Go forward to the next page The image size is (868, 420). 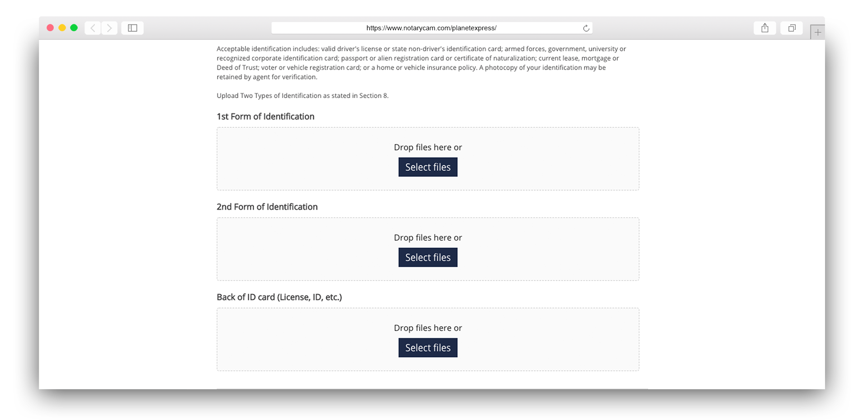tap(109, 28)
